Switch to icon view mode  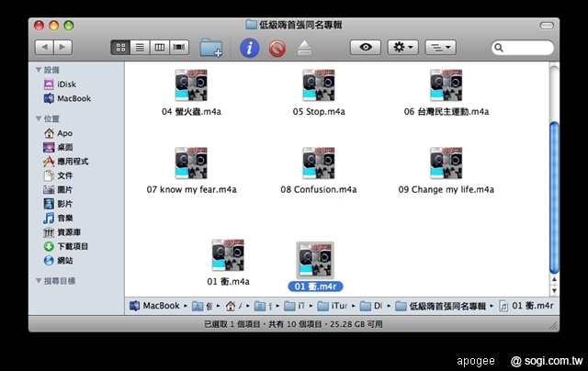pos(120,48)
